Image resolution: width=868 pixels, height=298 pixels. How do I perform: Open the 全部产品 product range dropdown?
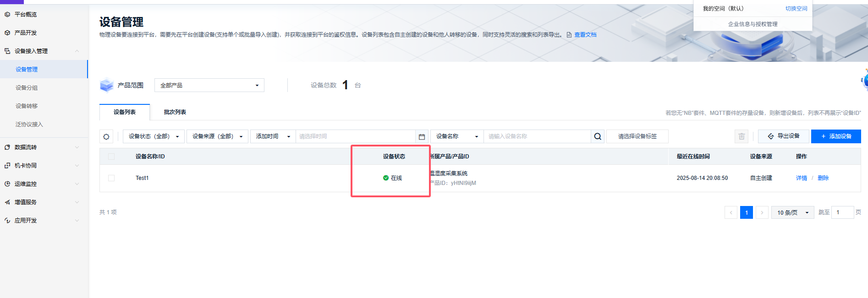209,86
